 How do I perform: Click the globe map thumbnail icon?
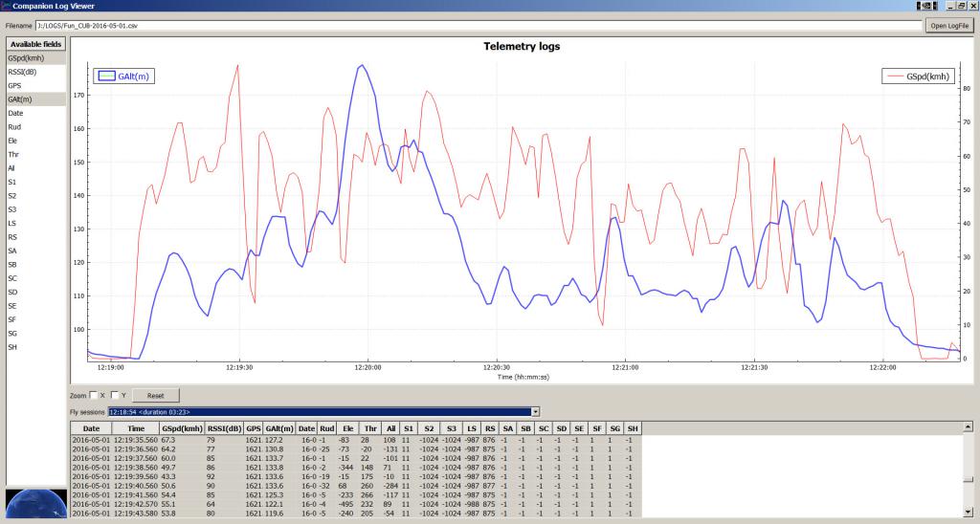click(36, 503)
